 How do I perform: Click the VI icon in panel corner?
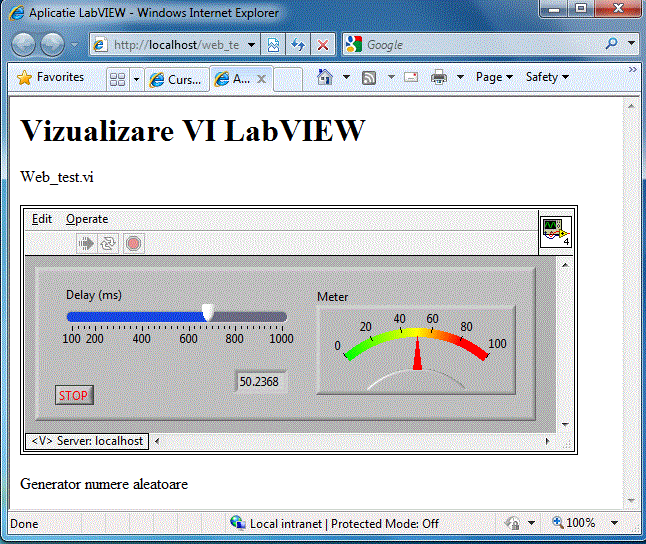[x=556, y=232]
